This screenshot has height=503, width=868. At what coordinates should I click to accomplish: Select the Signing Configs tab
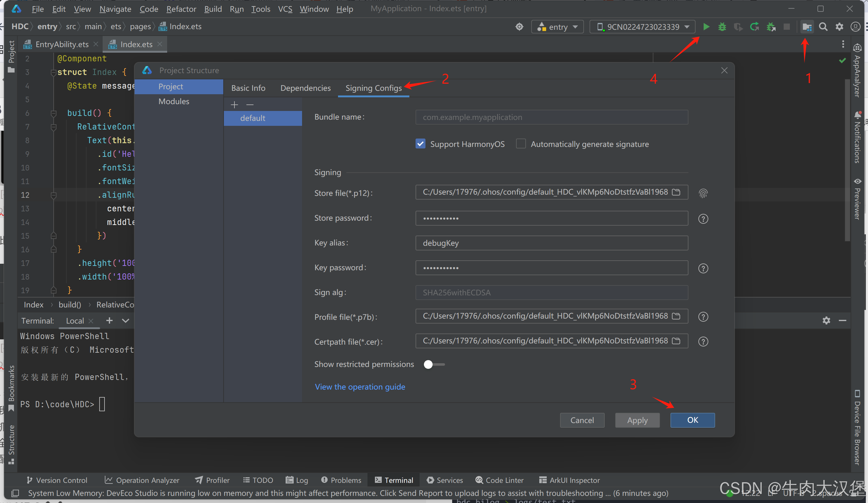click(x=373, y=88)
